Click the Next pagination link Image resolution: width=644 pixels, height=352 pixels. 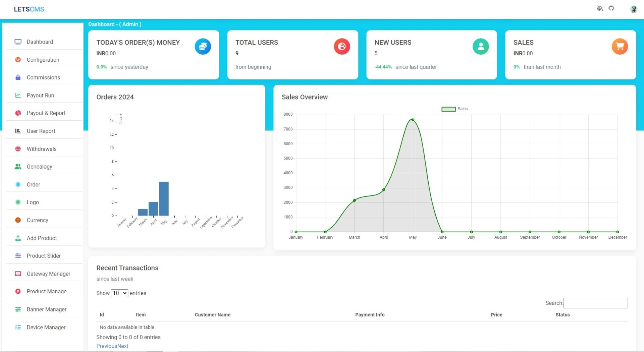123,346
